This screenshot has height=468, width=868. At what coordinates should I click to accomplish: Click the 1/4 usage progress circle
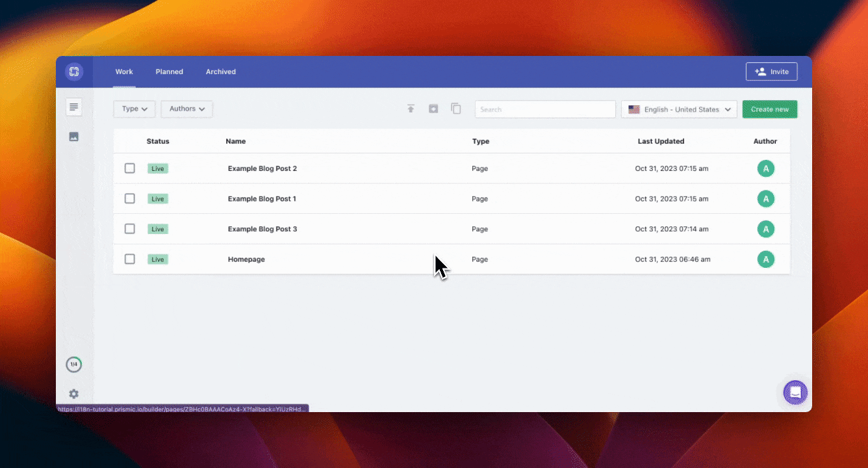click(x=73, y=364)
